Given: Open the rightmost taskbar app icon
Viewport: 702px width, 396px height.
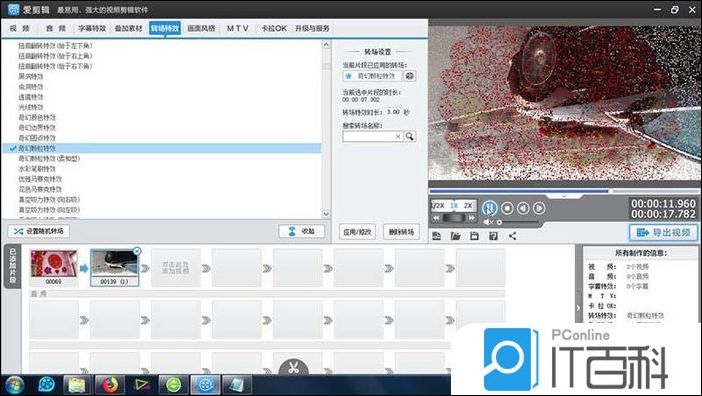Looking at the screenshot, I should (237, 385).
